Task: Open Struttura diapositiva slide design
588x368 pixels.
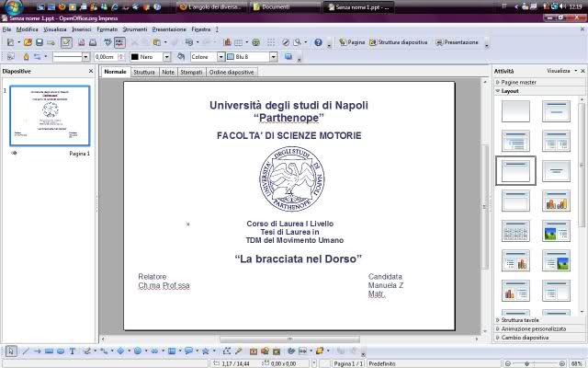Action: click(x=398, y=42)
